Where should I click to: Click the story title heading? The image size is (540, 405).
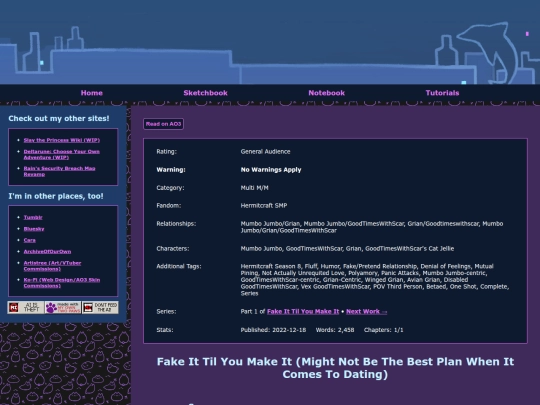click(335, 368)
